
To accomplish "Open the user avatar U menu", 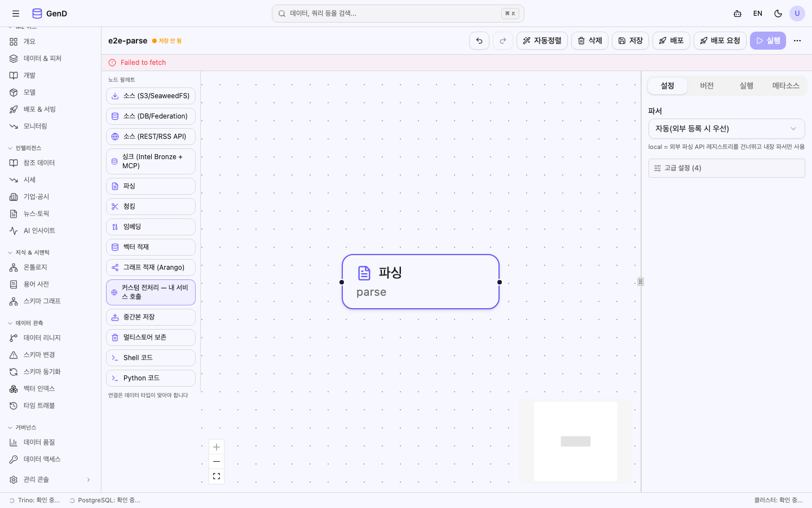I will [x=797, y=14].
